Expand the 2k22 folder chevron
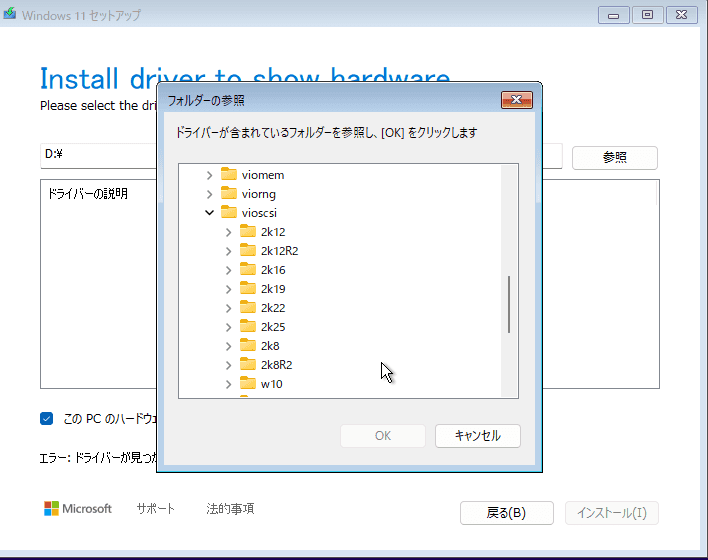The width and height of the screenshot is (708, 560). (x=228, y=308)
